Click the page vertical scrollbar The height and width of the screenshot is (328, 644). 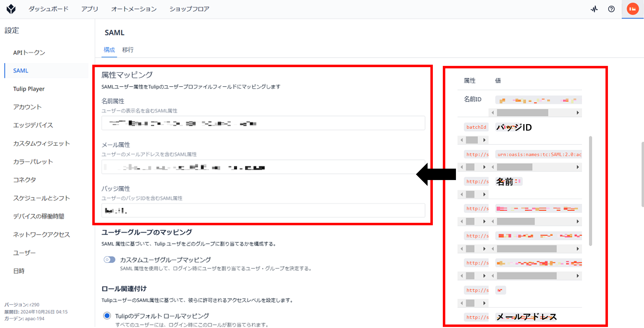[642, 174]
